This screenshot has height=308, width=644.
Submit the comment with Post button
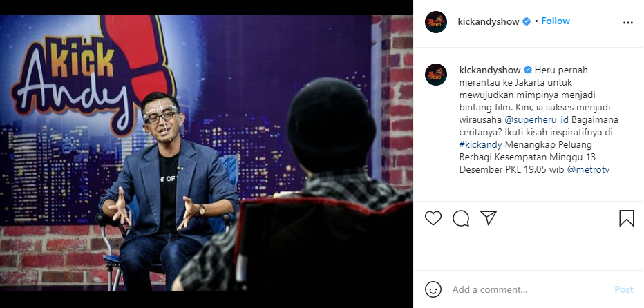click(623, 289)
